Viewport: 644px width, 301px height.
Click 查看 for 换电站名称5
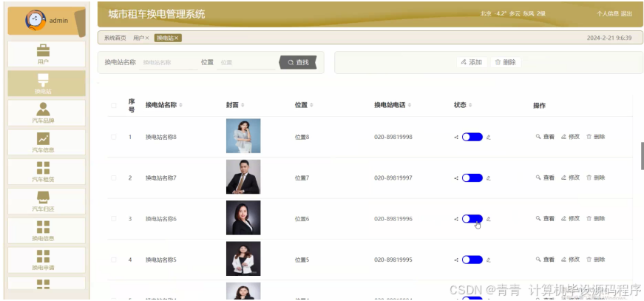point(545,260)
